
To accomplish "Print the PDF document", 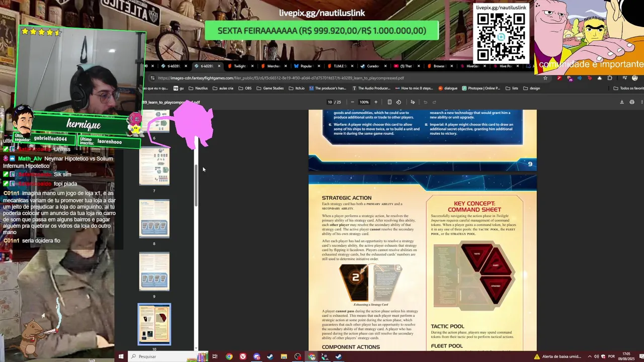I will pyautogui.click(x=632, y=102).
